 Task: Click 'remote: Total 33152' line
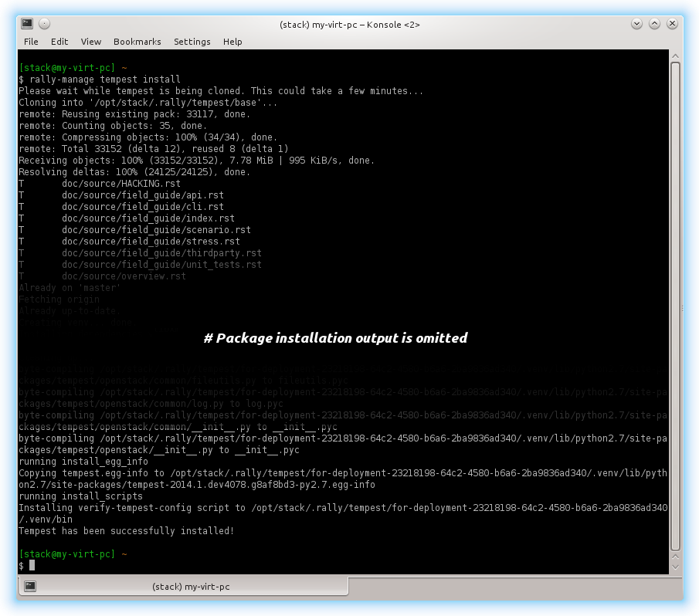[154, 149]
